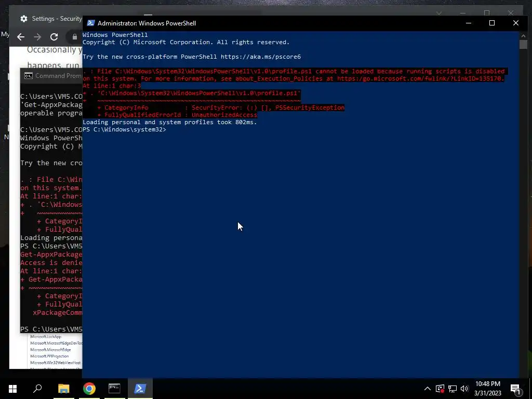532x399 pixels.
Task: Click the PowerShell scrollbar up arrow
Action: click(523, 35)
